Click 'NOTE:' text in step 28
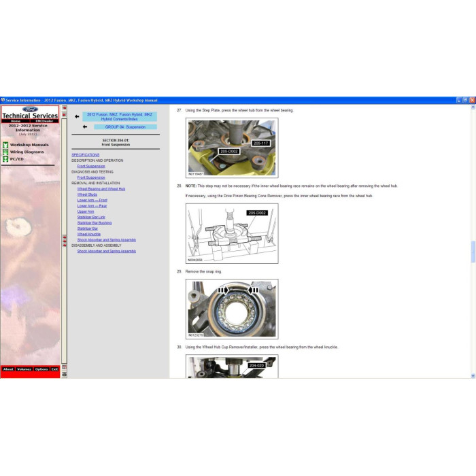This screenshot has height=476, width=476. coord(190,186)
